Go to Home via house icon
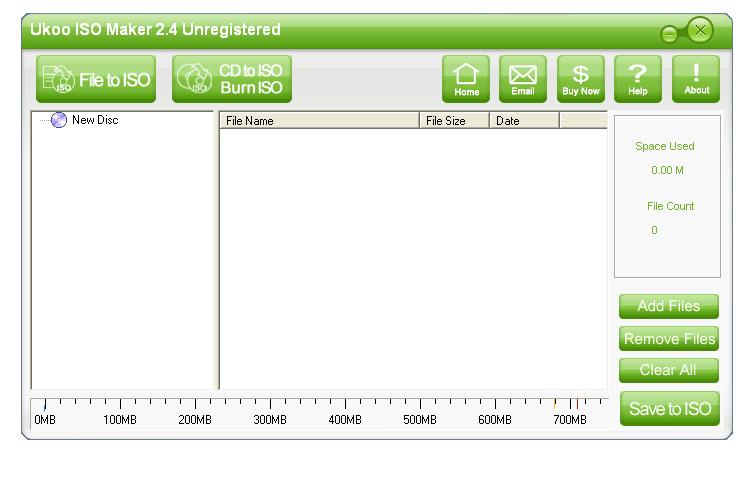 point(466,79)
